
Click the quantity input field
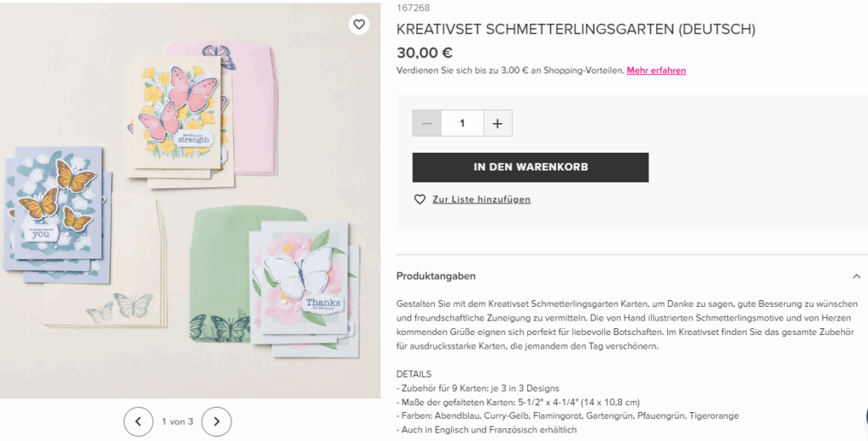[462, 123]
